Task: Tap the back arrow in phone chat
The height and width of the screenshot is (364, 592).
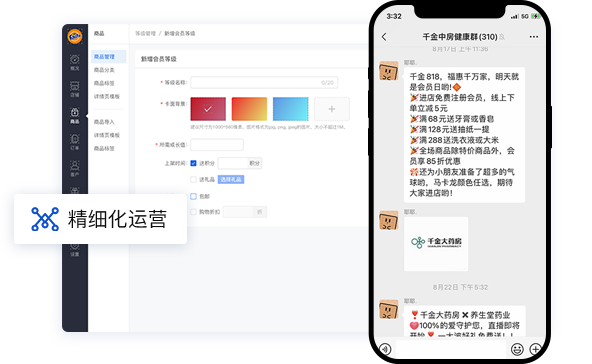Action: pyautogui.click(x=384, y=37)
